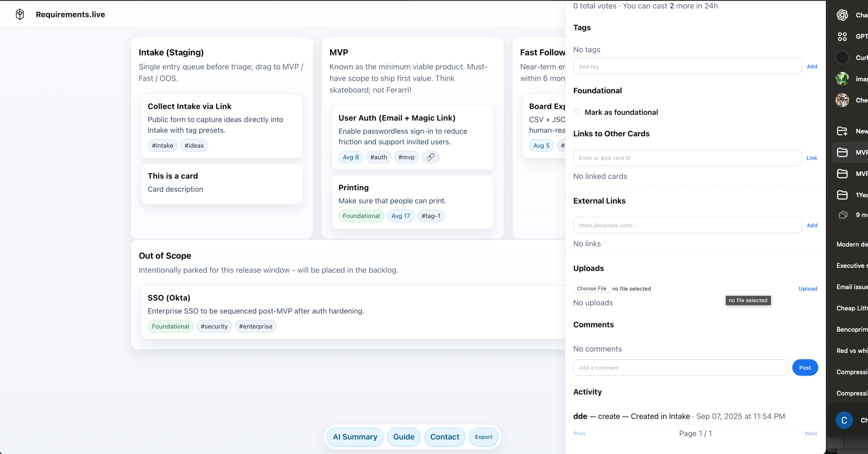The height and width of the screenshot is (454, 868).
Task: Click the stacked-folders icon beside 9 m
Action: point(843,215)
